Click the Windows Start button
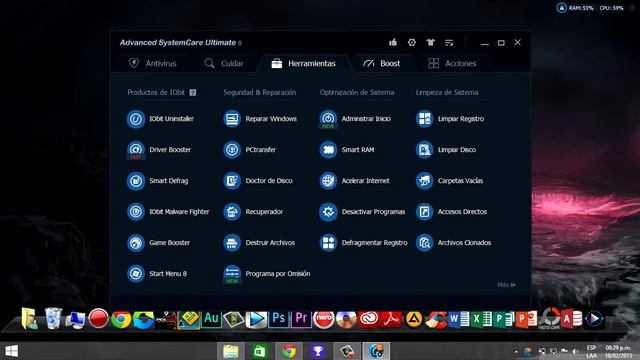 (11, 351)
